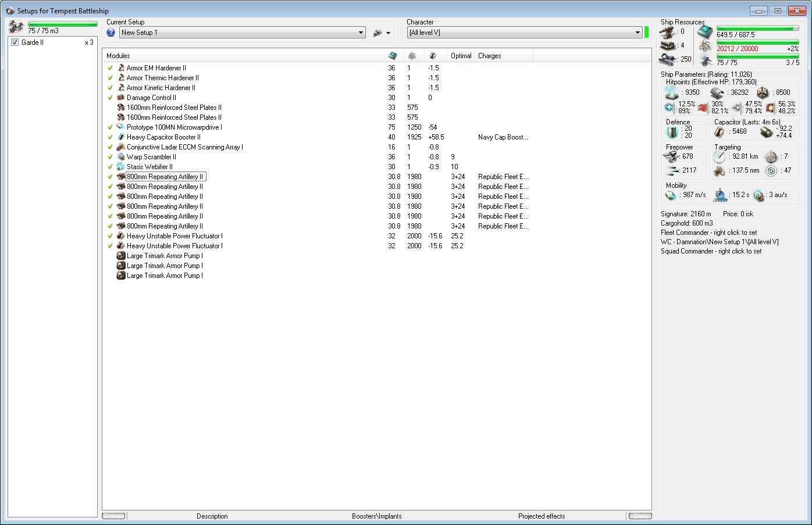Click the volley damage icon showing 2117
This screenshot has height=525, width=812.
point(672,170)
